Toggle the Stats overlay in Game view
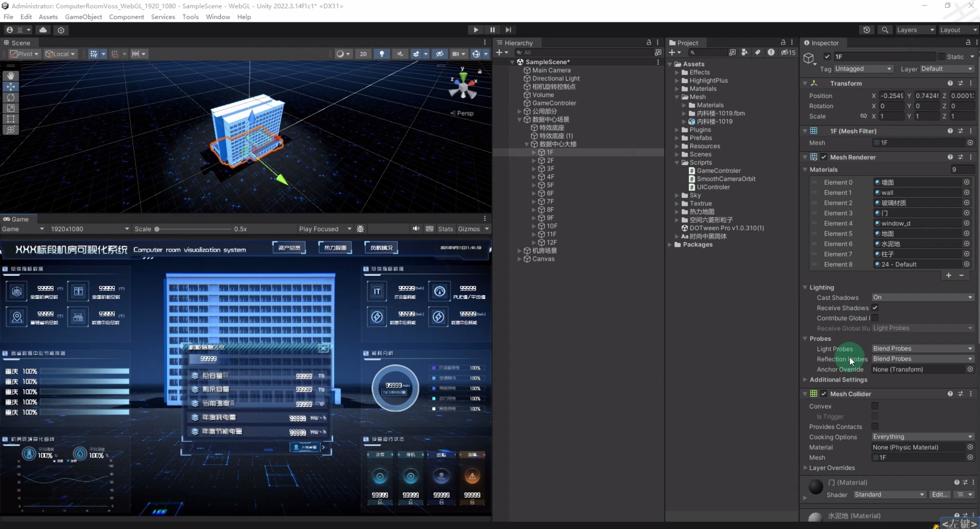980x529 pixels. coord(445,229)
